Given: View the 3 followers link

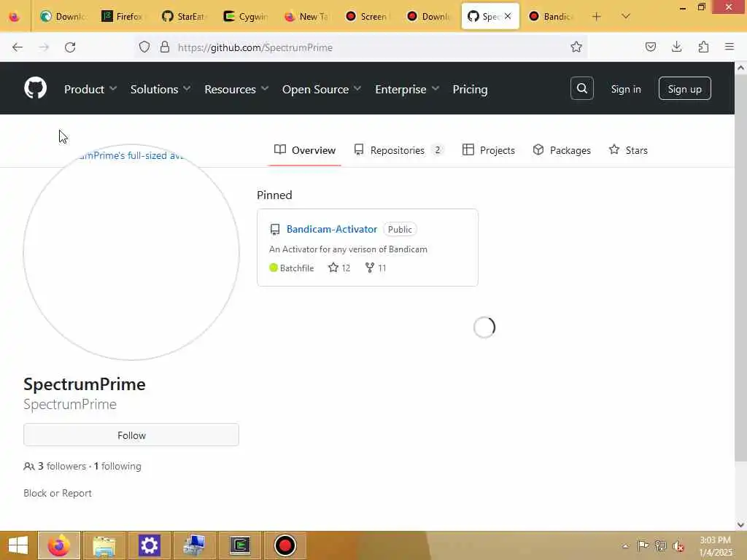Looking at the screenshot, I should point(62,466).
